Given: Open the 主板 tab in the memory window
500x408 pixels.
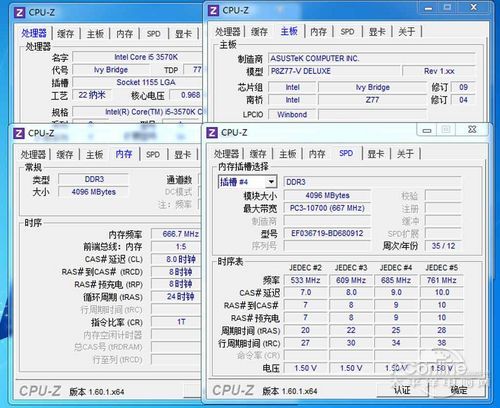Looking at the screenshot, I should click(95, 155).
